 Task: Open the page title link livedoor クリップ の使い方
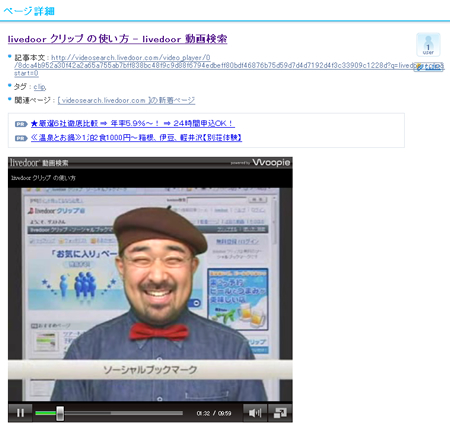point(117,39)
